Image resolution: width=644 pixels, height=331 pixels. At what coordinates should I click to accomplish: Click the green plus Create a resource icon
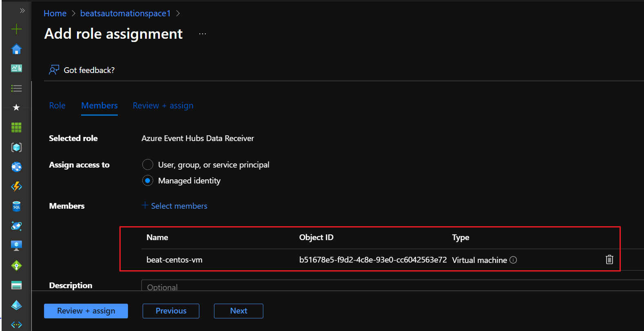click(16, 29)
